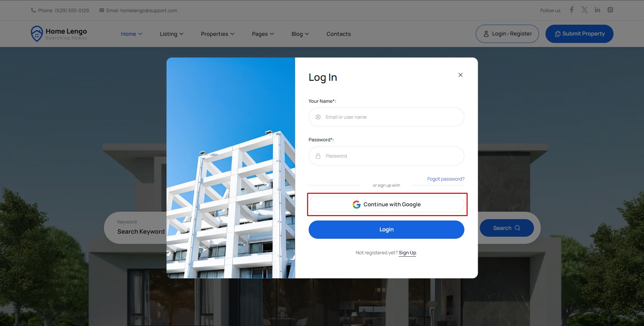Click the support email address text
This screenshot has height=326, width=644.
click(149, 10)
